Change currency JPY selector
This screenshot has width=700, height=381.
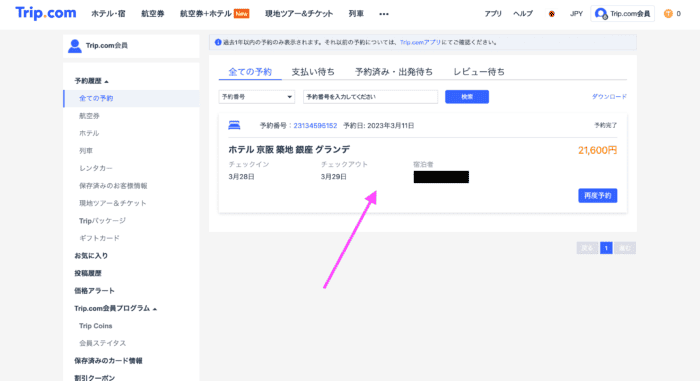(x=576, y=14)
